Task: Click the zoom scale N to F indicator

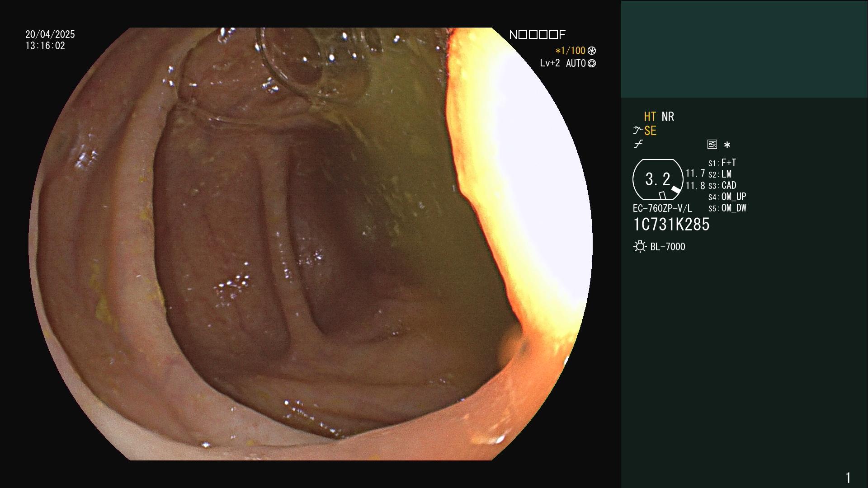Action: tap(537, 35)
